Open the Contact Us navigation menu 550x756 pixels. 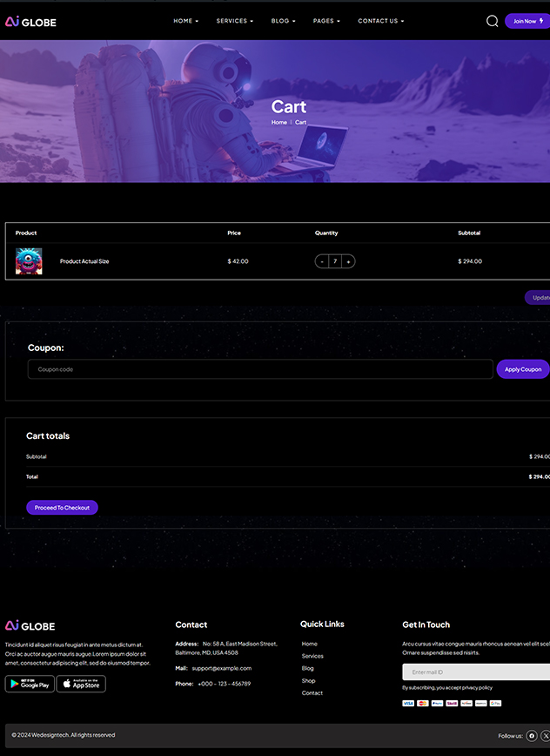pos(380,21)
